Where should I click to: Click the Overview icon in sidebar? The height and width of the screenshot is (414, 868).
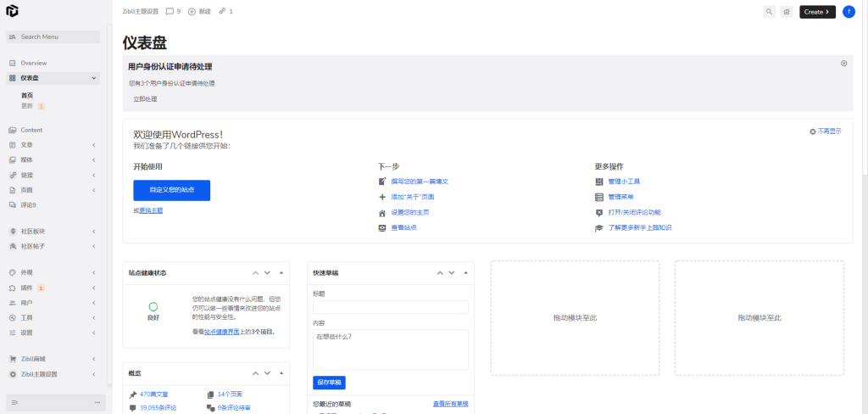click(12, 63)
